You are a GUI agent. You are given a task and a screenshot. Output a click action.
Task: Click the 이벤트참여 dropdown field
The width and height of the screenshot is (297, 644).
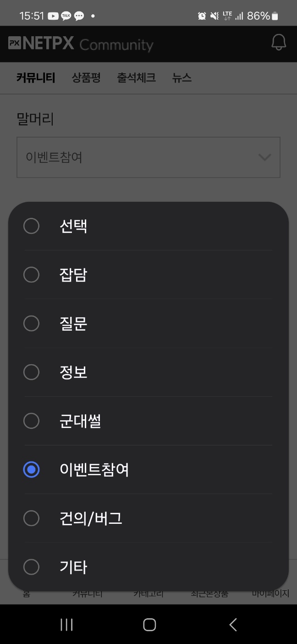tap(137, 157)
